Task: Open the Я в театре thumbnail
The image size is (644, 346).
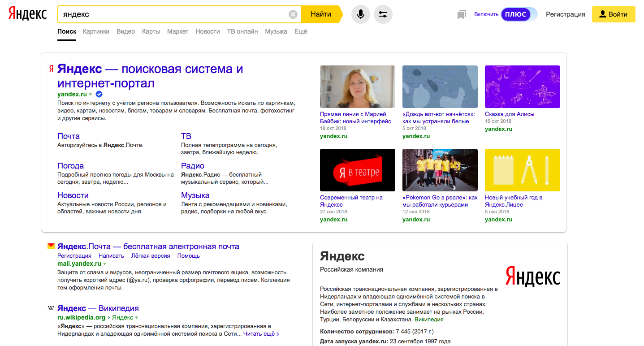Action: point(358,170)
